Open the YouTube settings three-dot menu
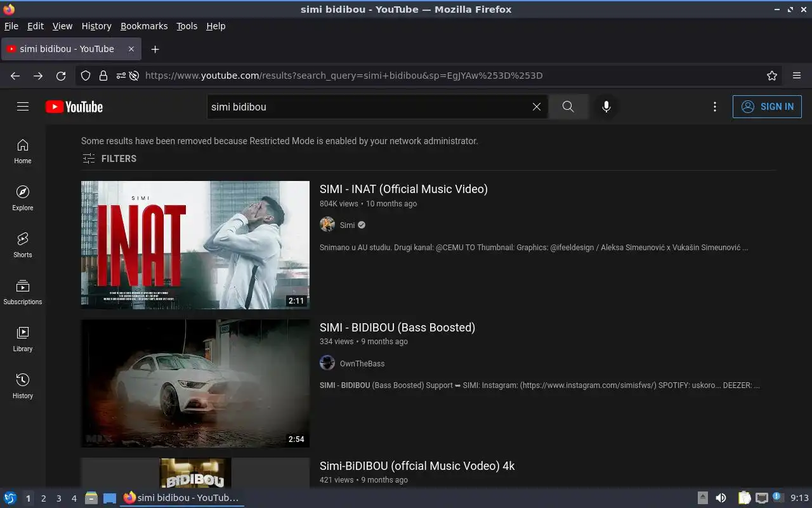Viewport: 812px width, 508px height. point(715,107)
